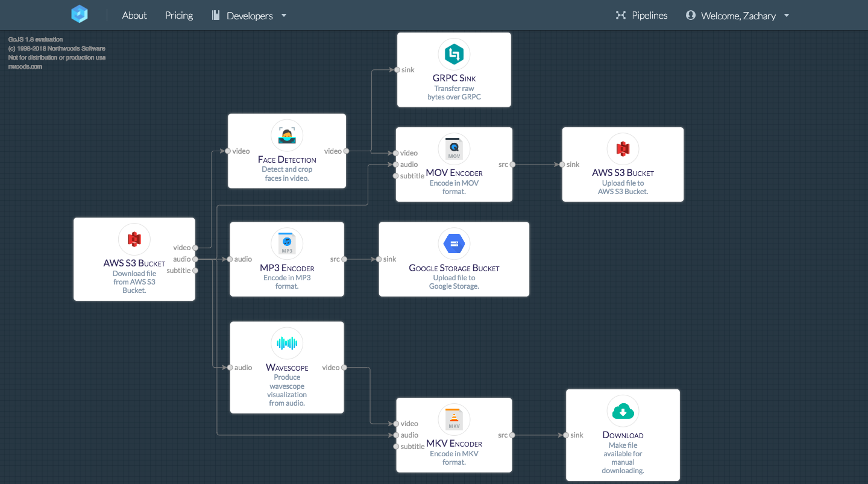Click the sink port on Google Storage Bucket
This screenshot has width=868, height=484.
(379, 259)
